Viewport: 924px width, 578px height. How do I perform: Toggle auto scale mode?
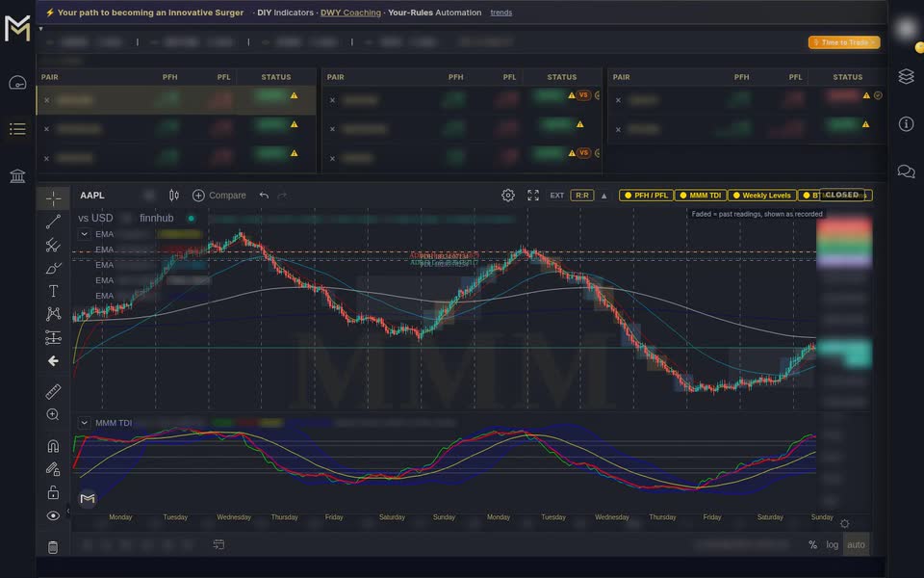click(856, 544)
